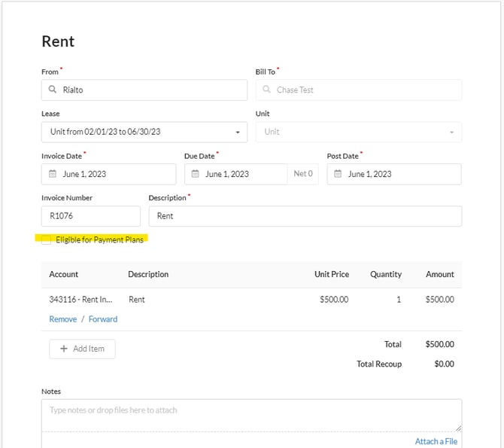Click the quantity value in the Rent row
Viewport: 504px width, 448px height.
[x=399, y=299]
